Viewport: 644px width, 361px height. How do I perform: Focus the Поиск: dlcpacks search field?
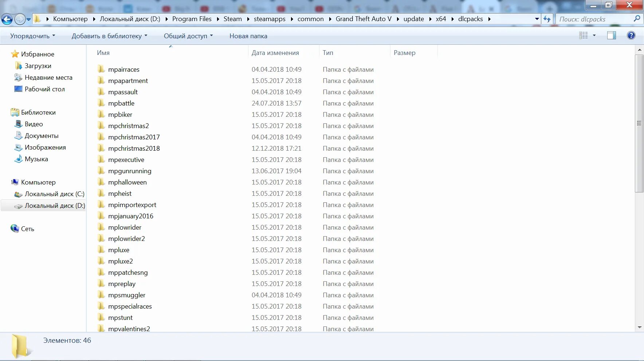click(x=594, y=19)
